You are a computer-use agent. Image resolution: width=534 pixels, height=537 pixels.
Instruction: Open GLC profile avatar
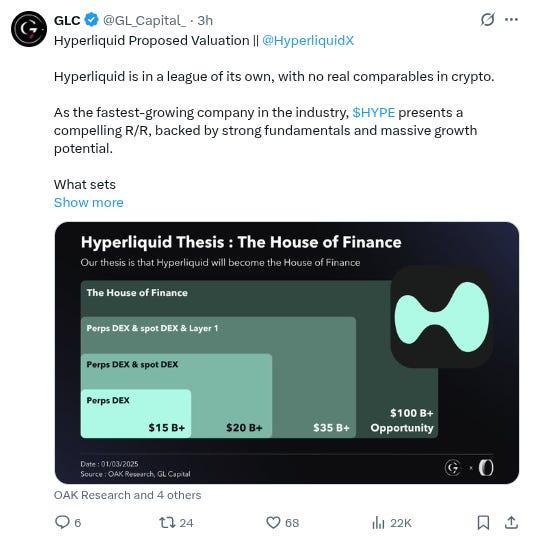click(29, 29)
